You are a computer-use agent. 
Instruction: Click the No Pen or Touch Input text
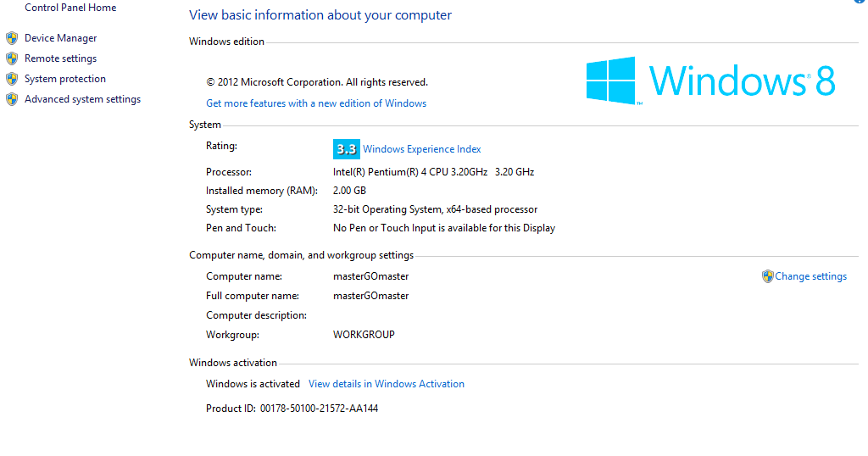pos(444,228)
